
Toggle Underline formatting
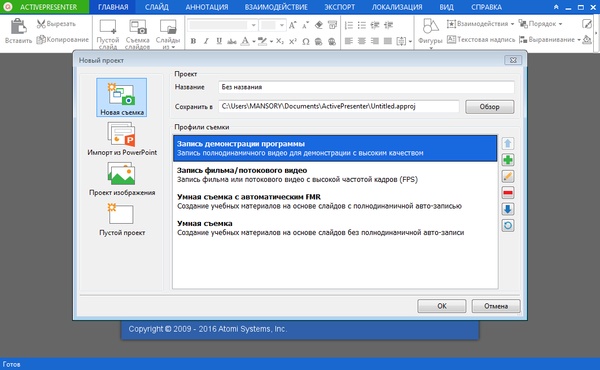(x=219, y=41)
